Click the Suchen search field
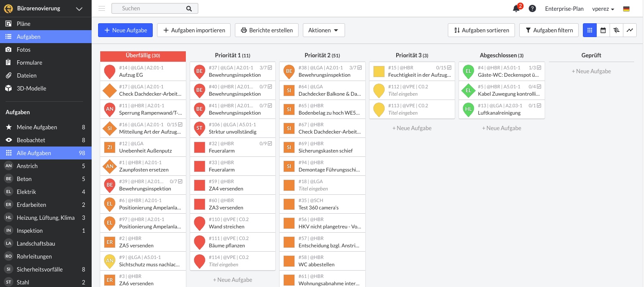This screenshot has width=644, height=287. (x=151, y=8)
